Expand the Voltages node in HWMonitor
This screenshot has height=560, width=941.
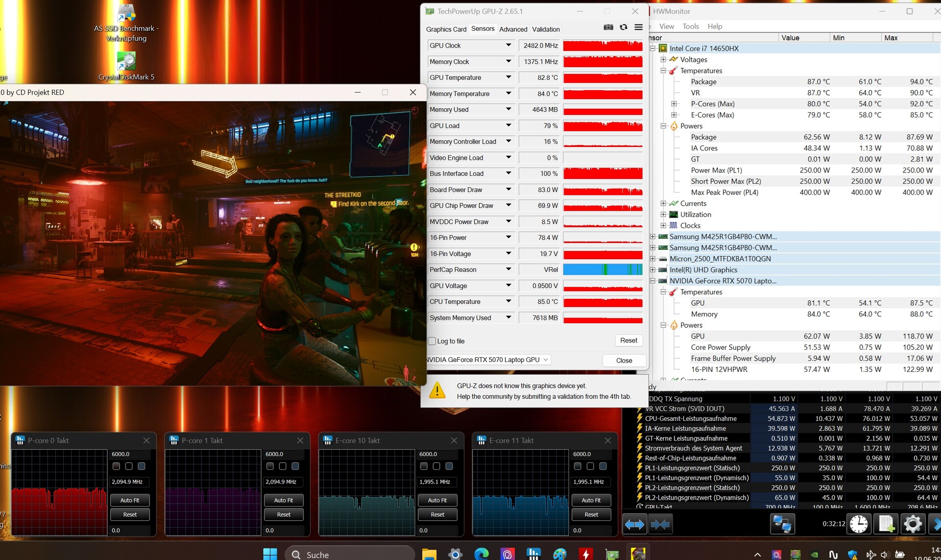click(663, 59)
